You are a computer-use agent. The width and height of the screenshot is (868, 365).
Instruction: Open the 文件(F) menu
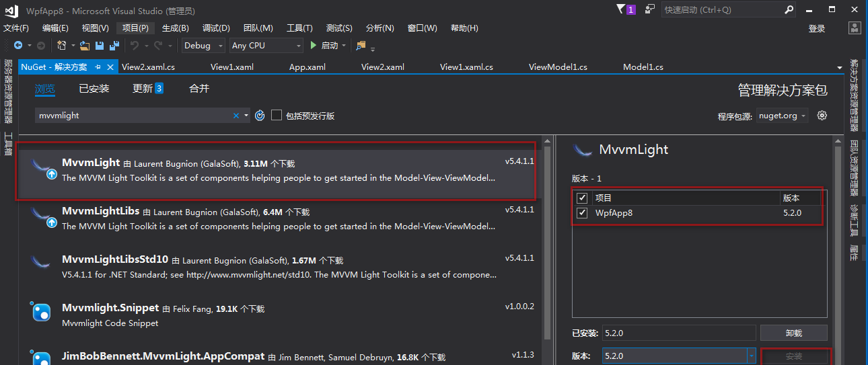tap(16, 28)
